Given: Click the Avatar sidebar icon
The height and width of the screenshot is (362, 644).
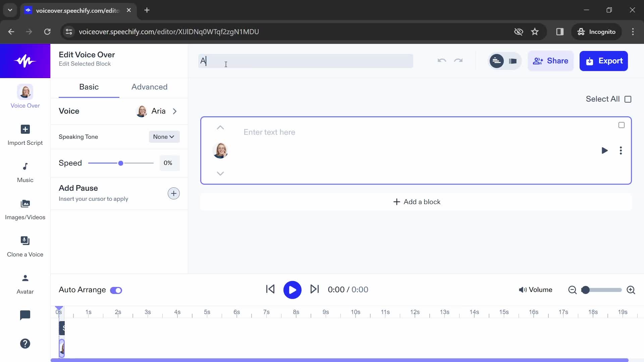Looking at the screenshot, I should point(24,283).
